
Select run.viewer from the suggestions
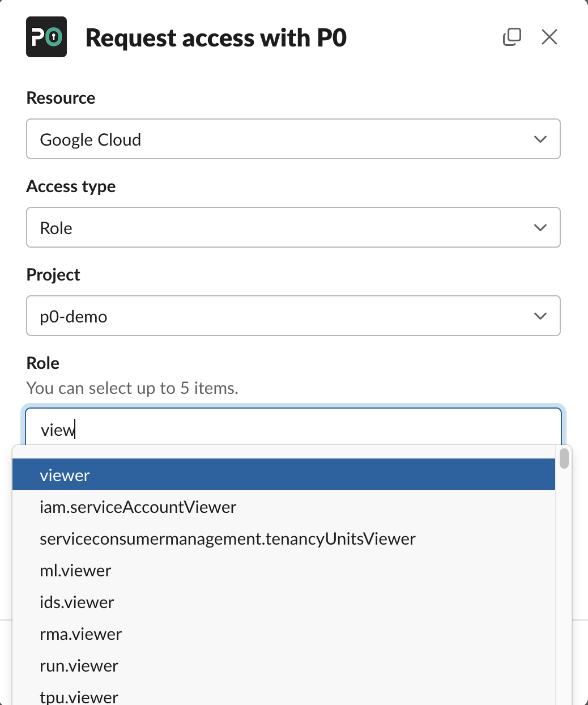(79, 666)
